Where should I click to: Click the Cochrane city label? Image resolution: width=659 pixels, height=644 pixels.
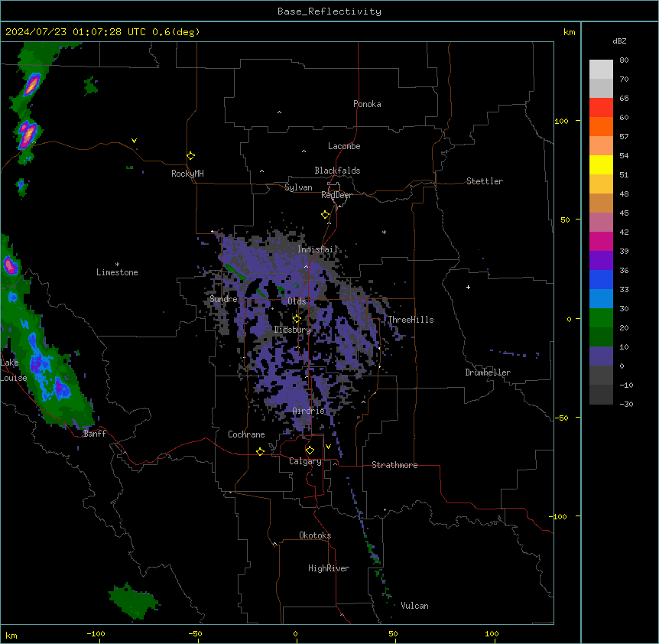pyautogui.click(x=246, y=434)
